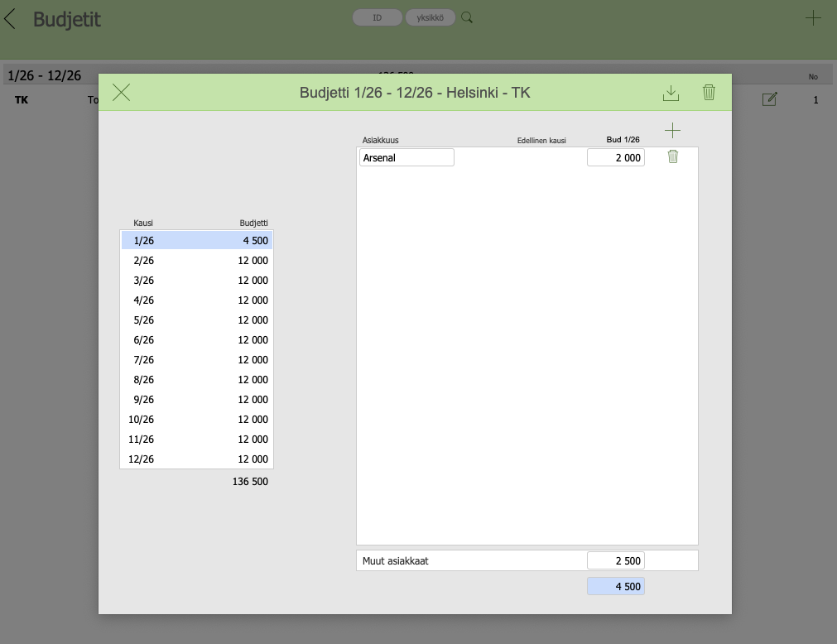Screen dimensions: 837x644
Task: Go back using the left chevron
Action: pos(11,19)
